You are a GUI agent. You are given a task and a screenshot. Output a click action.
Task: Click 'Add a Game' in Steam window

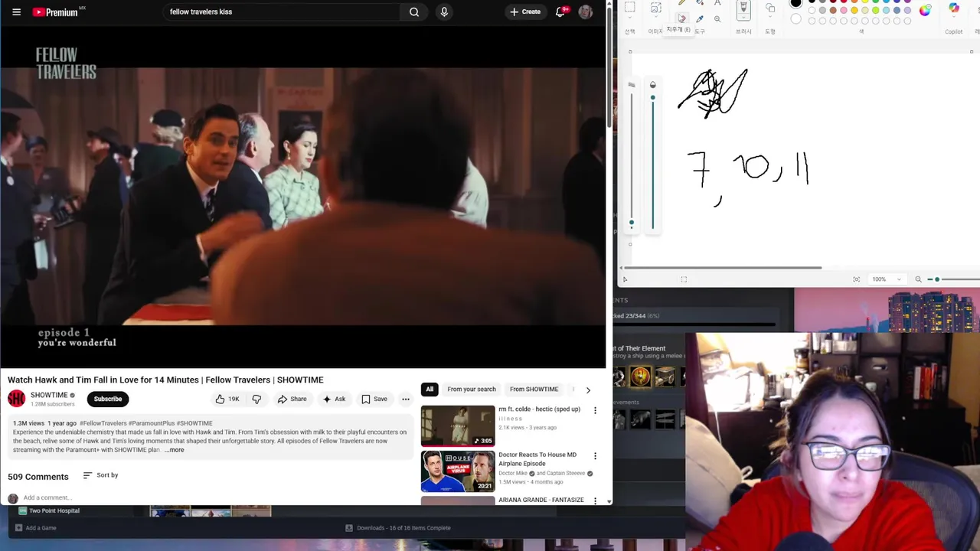coord(35,528)
